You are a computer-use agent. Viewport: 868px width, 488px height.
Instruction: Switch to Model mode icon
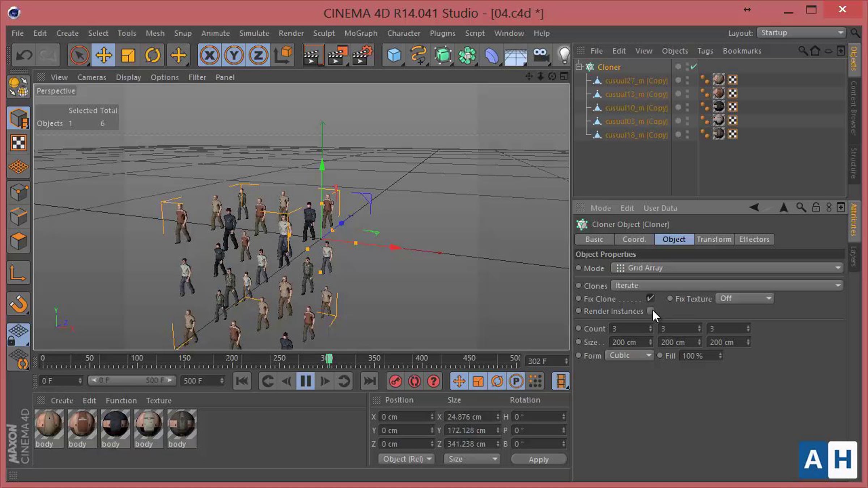coord(18,118)
